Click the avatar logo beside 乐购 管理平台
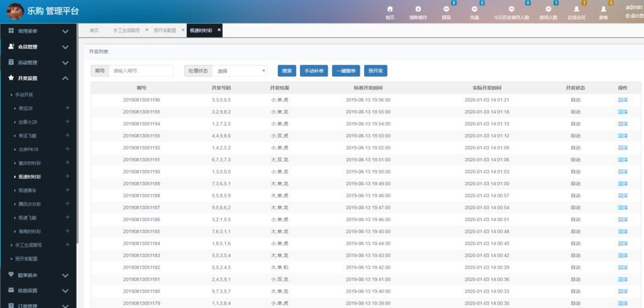Screen dimensions: 644x308 [15, 11]
